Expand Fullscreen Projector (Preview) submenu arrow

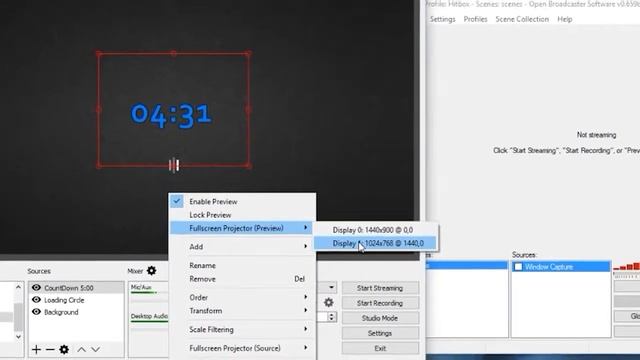(305, 228)
